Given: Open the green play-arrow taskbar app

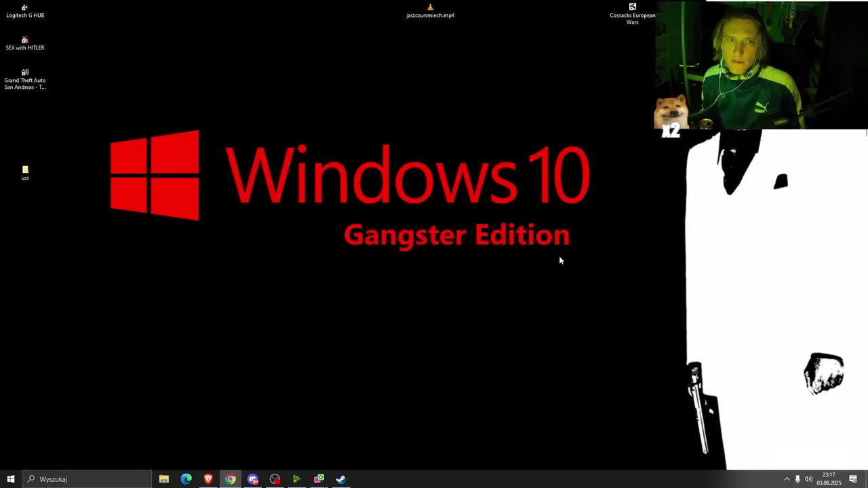Looking at the screenshot, I should coord(297,479).
